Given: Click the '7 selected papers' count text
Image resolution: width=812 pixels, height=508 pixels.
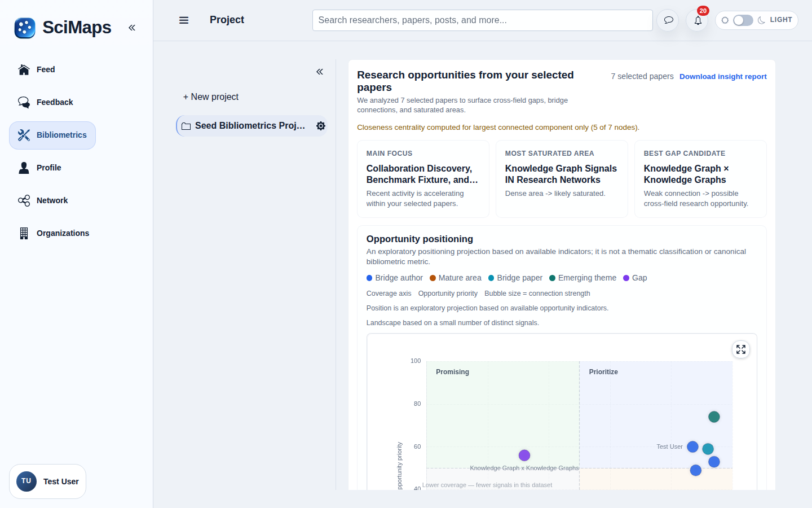Looking at the screenshot, I should [642, 76].
